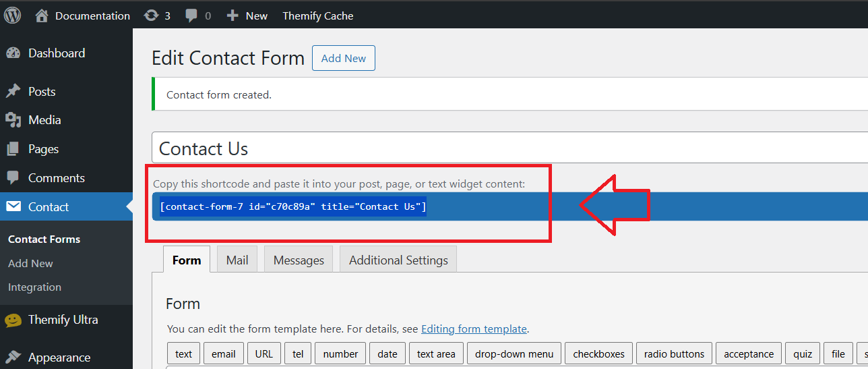This screenshot has width=868, height=369.
Task: Click the Posts pushpin icon
Action: coord(13,92)
